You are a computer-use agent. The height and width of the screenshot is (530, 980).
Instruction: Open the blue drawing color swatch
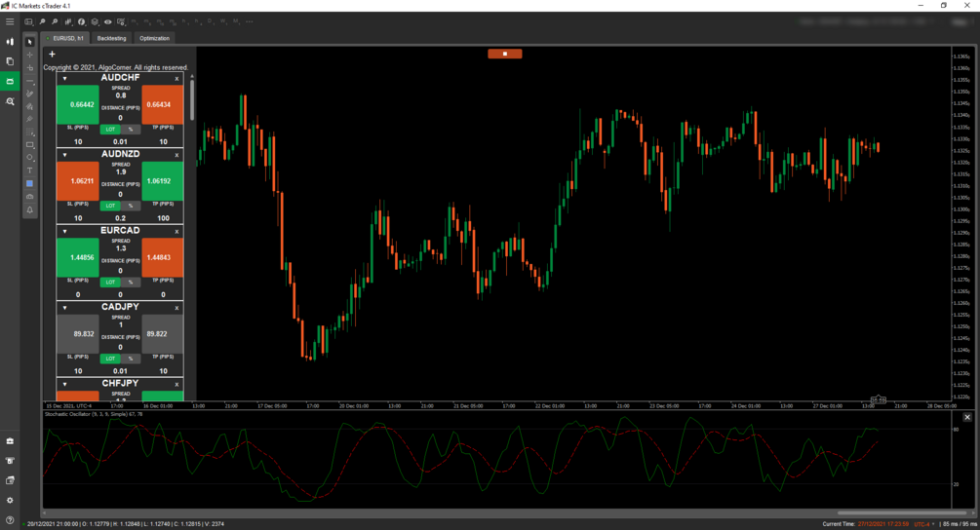[x=29, y=183]
